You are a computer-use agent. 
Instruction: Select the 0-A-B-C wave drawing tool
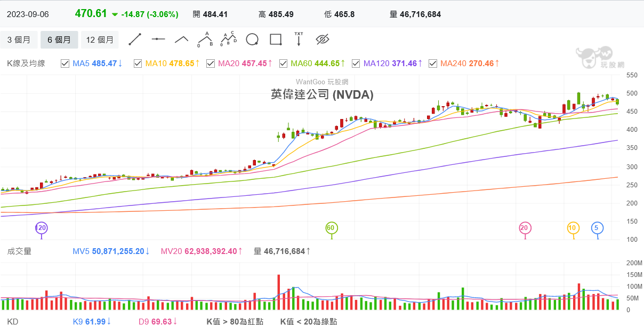pyautogui.click(x=229, y=39)
